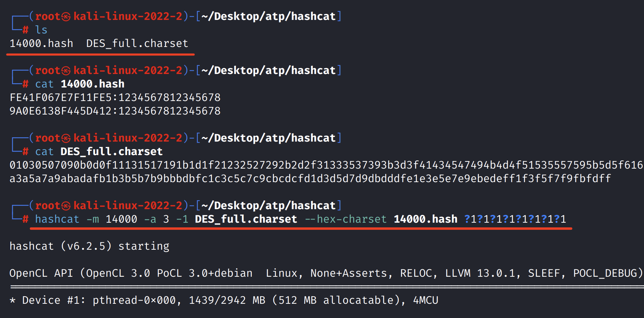Click the Kali symbol in the hashcat command prompt
The image size is (644, 318).
tap(66, 206)
